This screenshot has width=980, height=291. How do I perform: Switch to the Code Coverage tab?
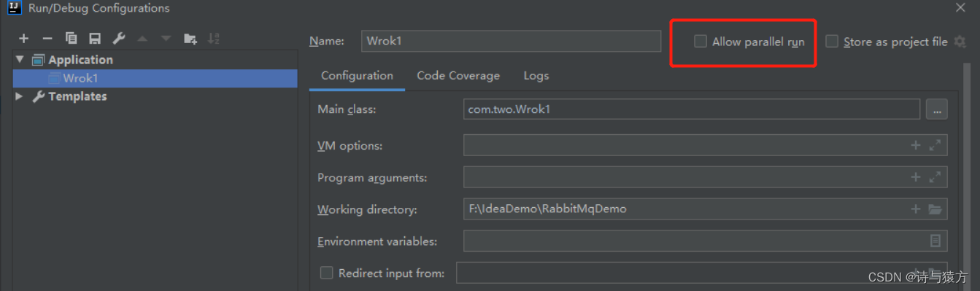458,76
